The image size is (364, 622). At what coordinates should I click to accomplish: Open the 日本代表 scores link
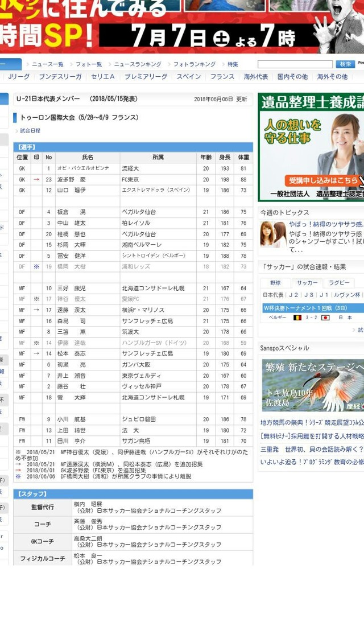pyautogui.click(x=273, y=295)
